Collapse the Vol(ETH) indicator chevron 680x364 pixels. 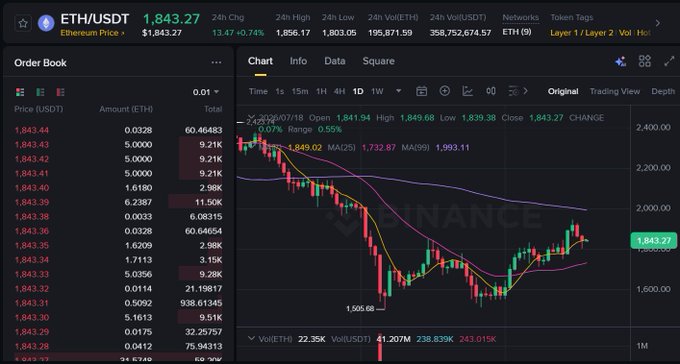pyautogui.click(x=251, y=338)
